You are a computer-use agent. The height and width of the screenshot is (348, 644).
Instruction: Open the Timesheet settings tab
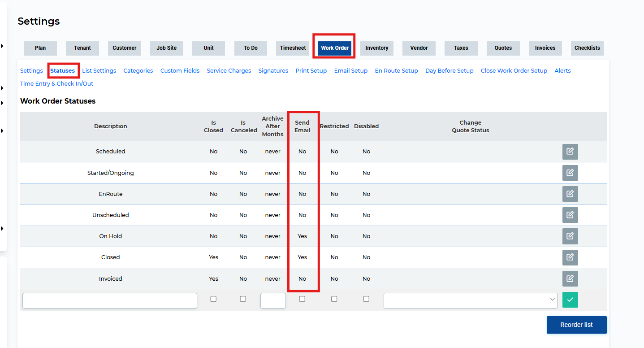293,48
